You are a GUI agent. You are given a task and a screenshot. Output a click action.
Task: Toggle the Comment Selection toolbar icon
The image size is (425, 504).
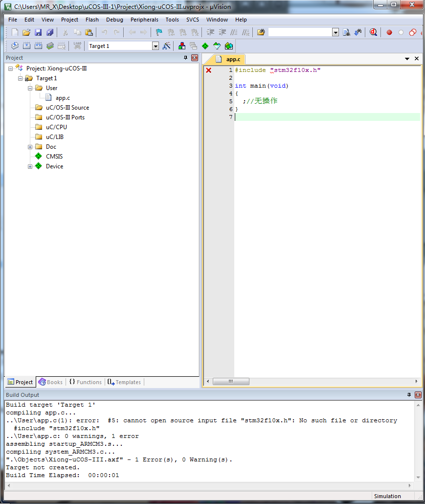tap(234, 32)
